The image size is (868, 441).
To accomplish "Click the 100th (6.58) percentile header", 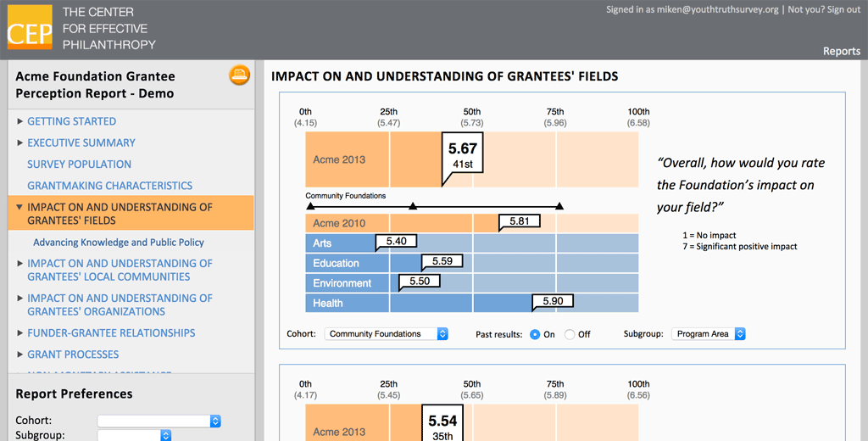I will point(638,117).
